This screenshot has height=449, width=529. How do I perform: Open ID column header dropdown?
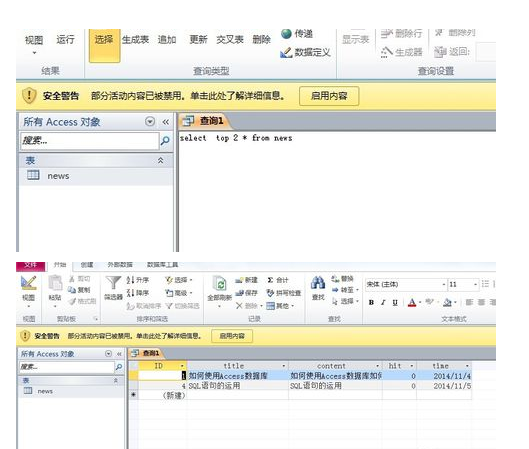point(183,366)
